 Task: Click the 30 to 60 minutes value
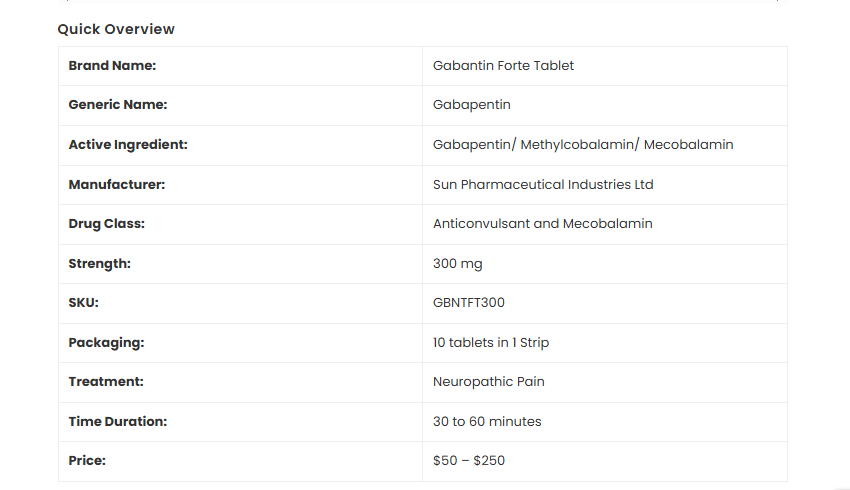[x=487, y=422]
